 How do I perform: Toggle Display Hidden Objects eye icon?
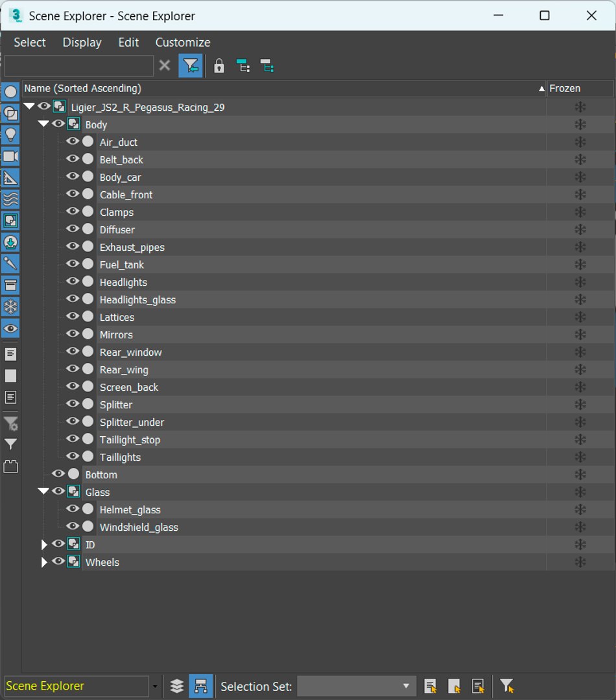point(10,329)
